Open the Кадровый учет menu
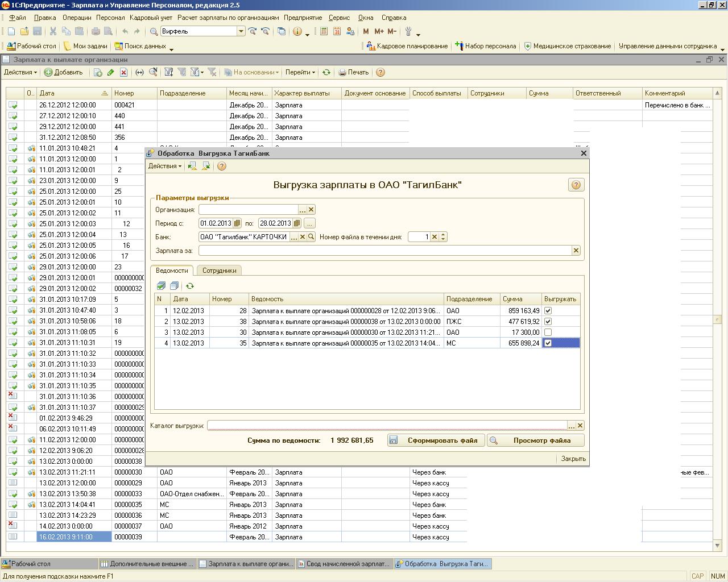Image resolution: width=728 pixels, height=582 pixels. (151, 18)
